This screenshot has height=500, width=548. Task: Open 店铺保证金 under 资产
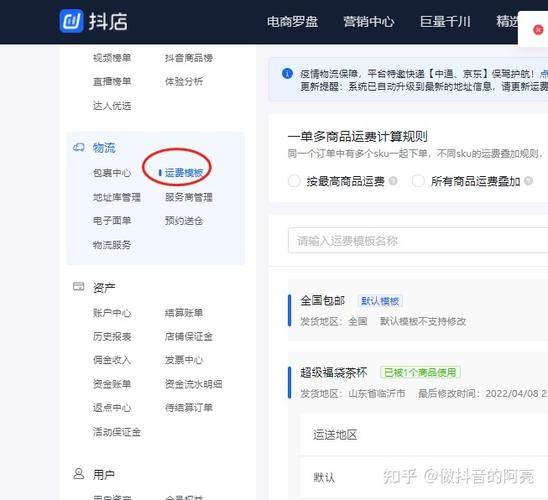189,336
